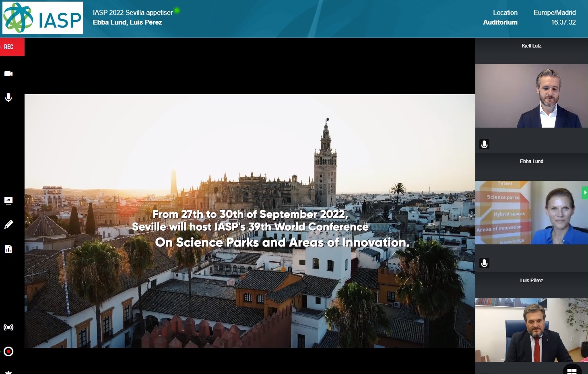
Task: Select the microphone icon in the left toolbar
Action: point(8,97)
